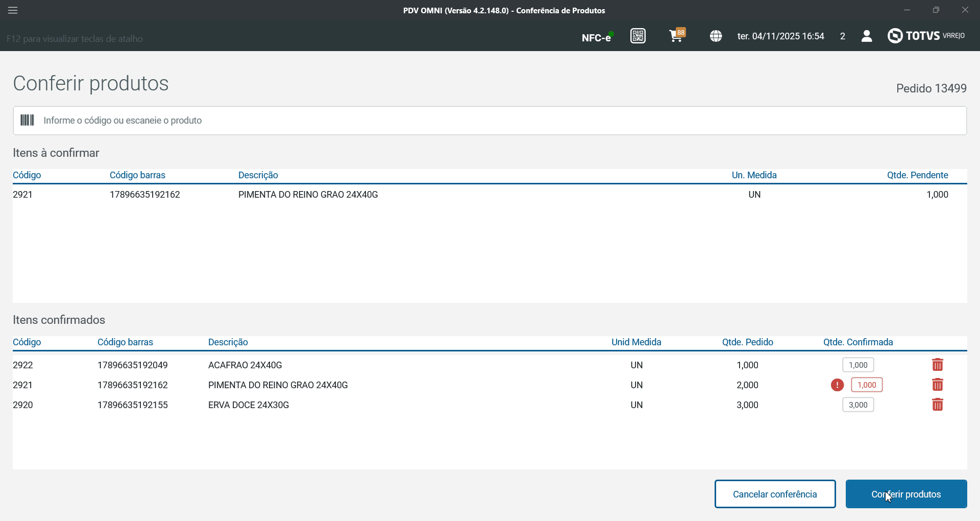The width and height of the screenshot is (980, 521).
Task: Click Un. Medida column header
Action: (754, 175)
